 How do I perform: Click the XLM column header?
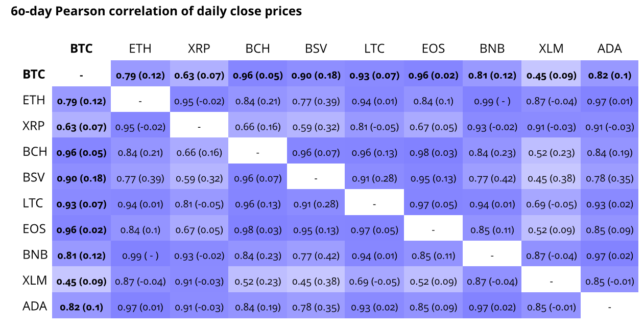pos(551,49)
